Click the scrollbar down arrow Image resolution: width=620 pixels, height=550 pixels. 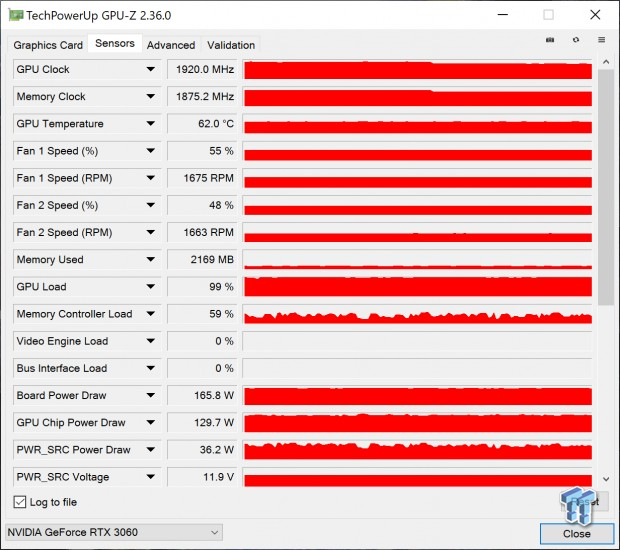pyautogui.click(x=606, y=479)
